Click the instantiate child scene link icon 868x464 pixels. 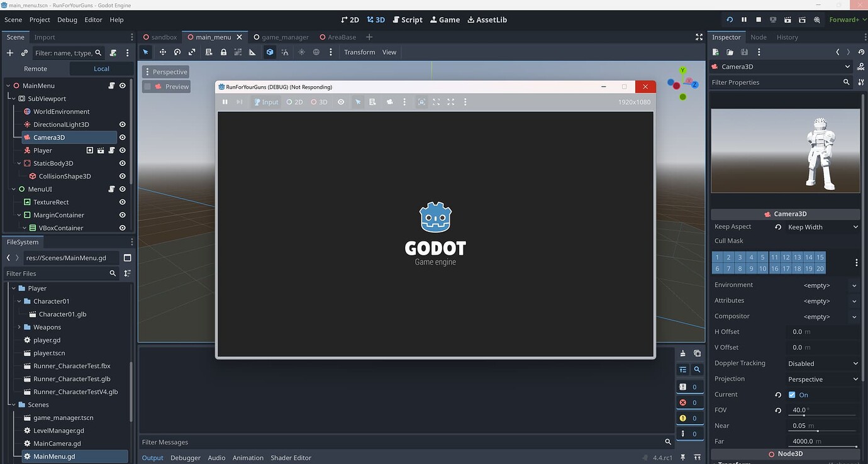pyautogui.click(x=25, y=53)
